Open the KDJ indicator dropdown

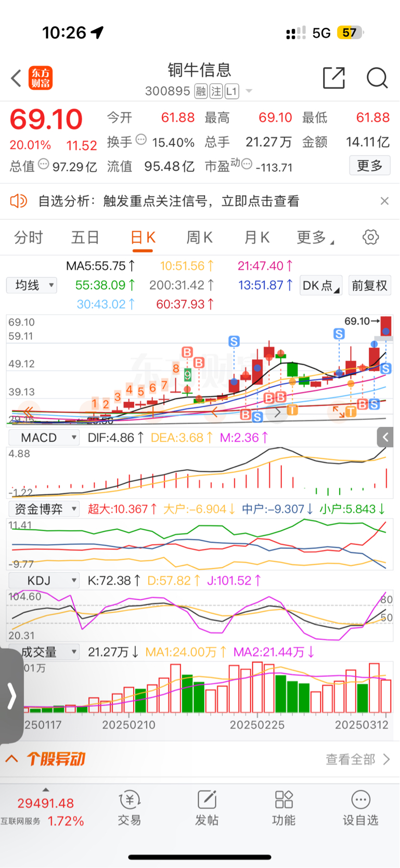pos(43,581)
